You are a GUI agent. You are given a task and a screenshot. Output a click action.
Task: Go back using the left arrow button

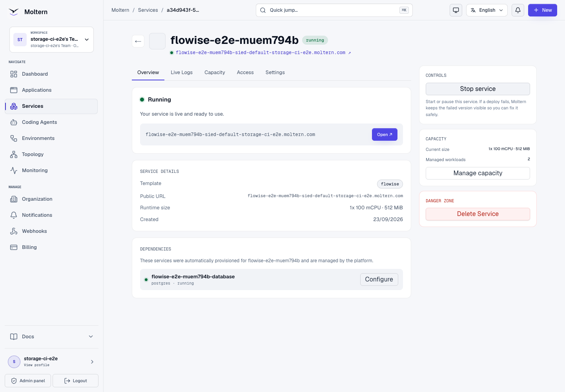click(x=138, y=41)
